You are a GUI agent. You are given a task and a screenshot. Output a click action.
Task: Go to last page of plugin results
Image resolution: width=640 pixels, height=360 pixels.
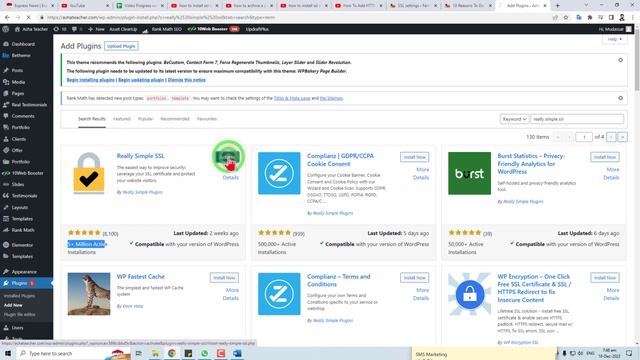(x=622, y=137)
